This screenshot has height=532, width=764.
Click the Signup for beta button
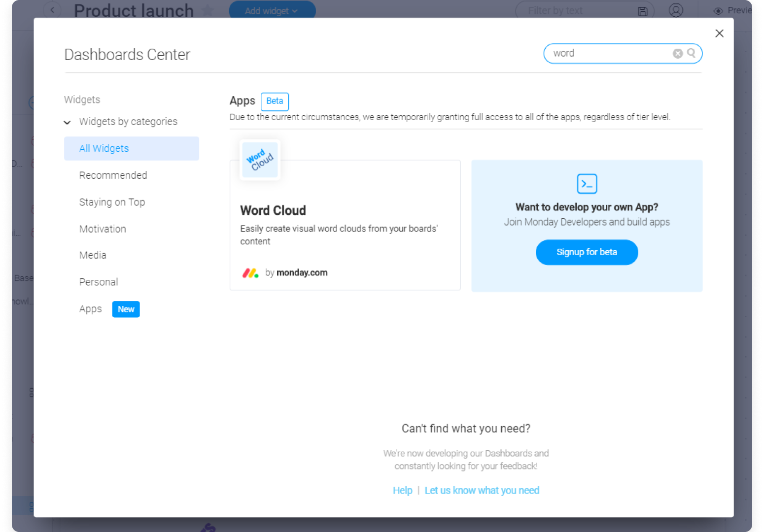coord(587,252)
